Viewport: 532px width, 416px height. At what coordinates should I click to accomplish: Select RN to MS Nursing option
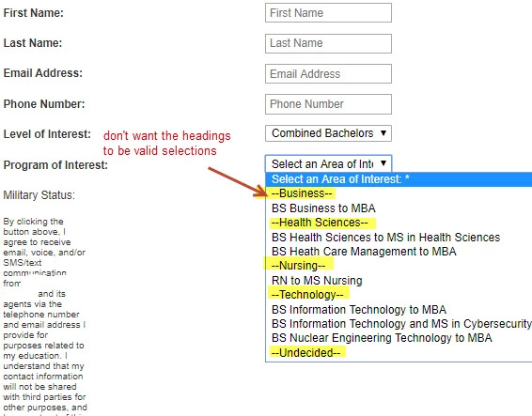(x=399, y=281)
